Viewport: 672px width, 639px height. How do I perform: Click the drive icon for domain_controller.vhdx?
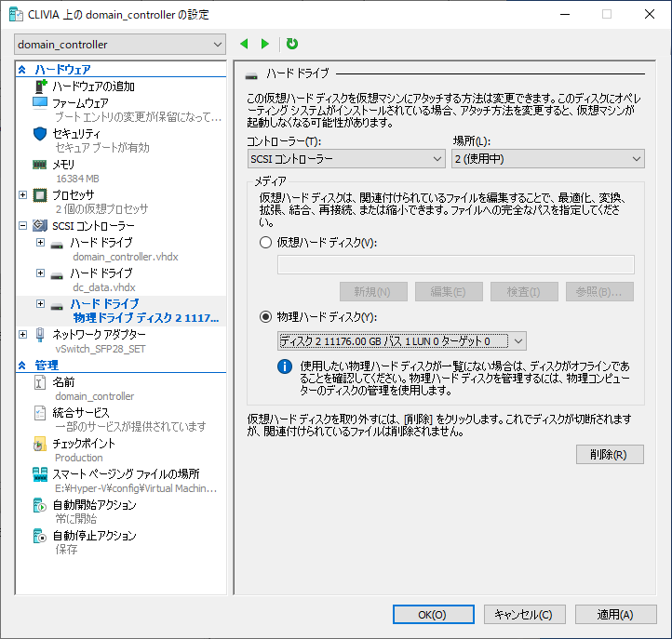57,245
